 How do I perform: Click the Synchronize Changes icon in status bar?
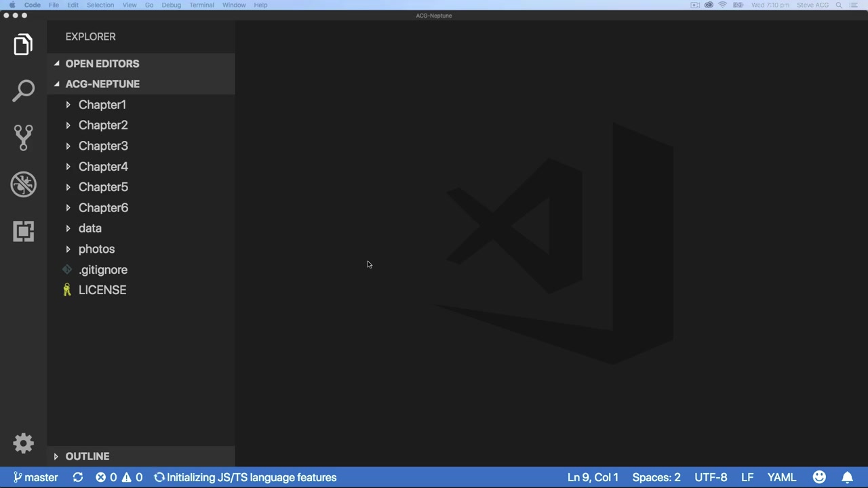(78, 477)
